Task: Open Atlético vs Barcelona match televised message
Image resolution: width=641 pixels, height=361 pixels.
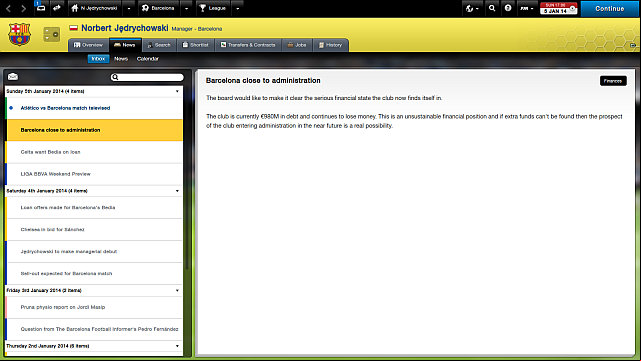Action: 94,108
